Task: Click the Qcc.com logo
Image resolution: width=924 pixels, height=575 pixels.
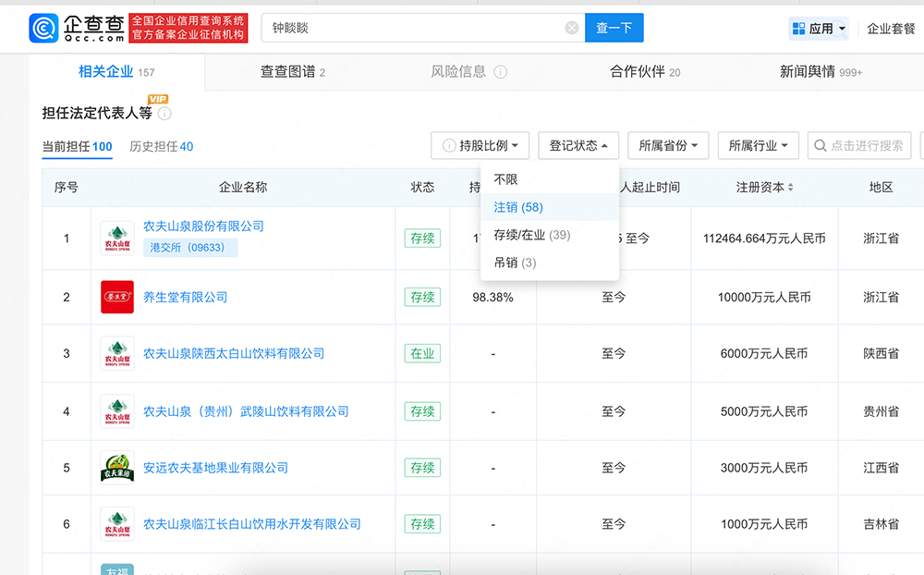Action: tap(77, 28)
